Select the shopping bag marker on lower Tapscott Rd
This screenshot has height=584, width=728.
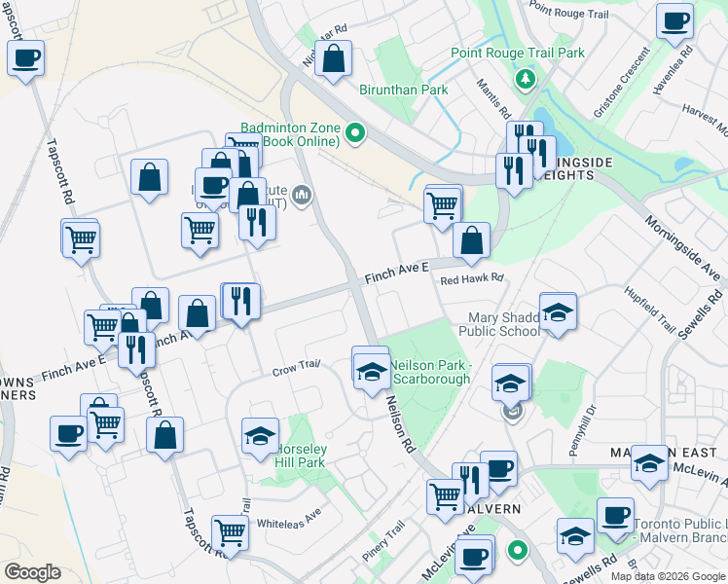point(165,436)
